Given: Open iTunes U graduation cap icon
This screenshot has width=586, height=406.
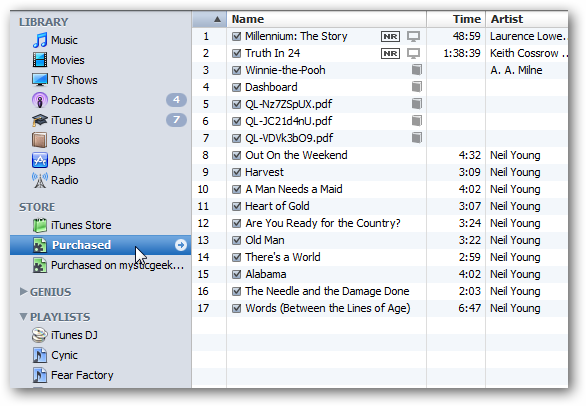Looking at the screenshot, I should [40, 120].
